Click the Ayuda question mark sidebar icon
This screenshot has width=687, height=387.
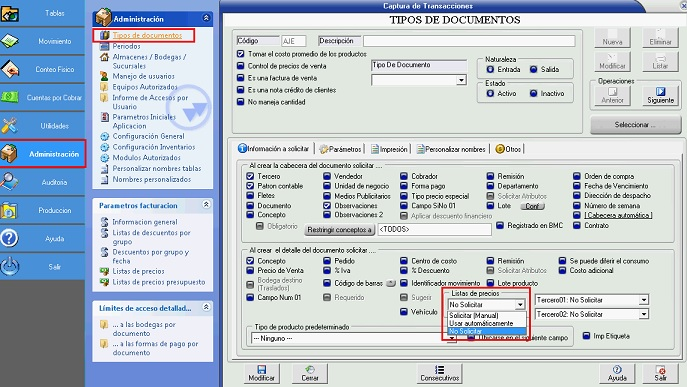(x=10, y=238)
